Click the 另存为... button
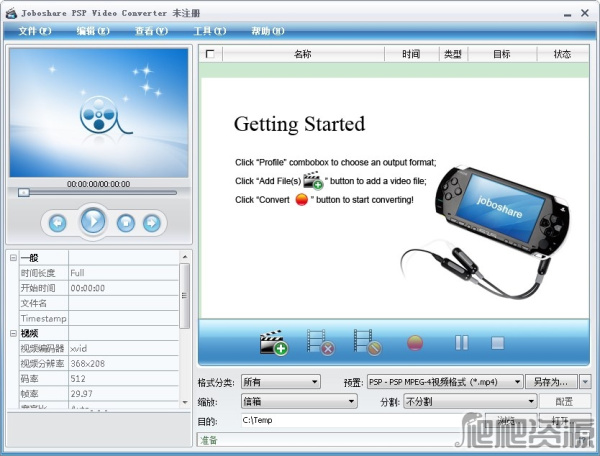This screenshot has height=456, width=600. 551,382
